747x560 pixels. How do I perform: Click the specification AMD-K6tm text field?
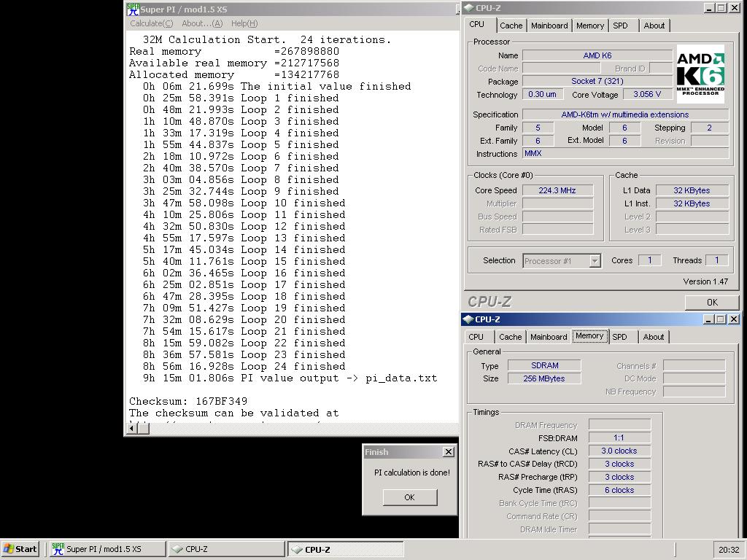pyautogui.click(x=625, y=114)
